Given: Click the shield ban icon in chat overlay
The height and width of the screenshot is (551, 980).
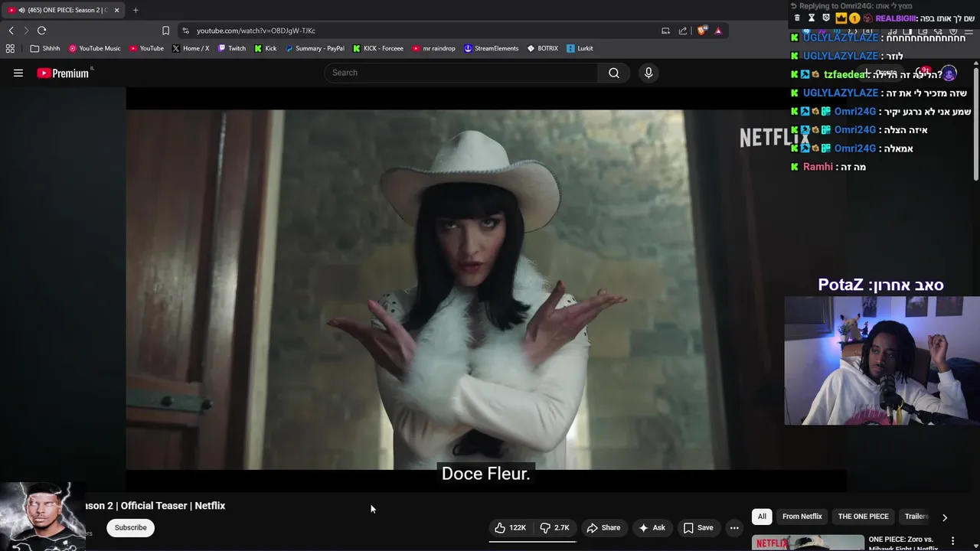Looking at the screenshot, I should pyautogui.click(x=826, y=18).
